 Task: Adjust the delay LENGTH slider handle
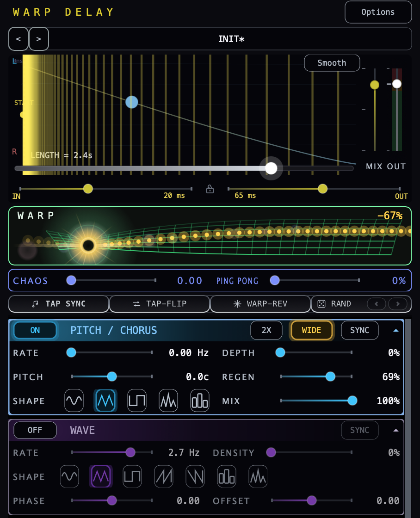(271, 168)
